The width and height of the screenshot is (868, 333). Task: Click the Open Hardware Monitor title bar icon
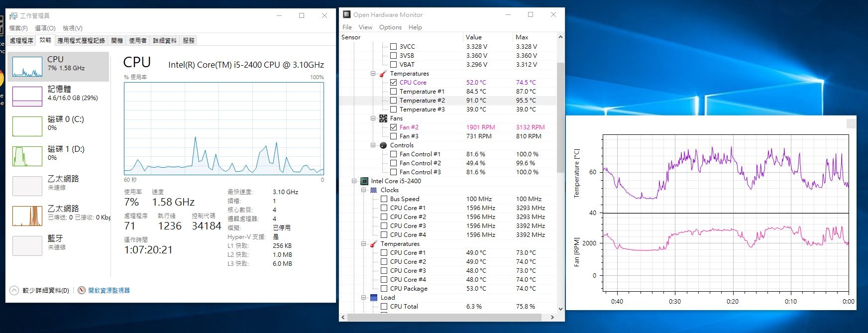tap(347, 14)
